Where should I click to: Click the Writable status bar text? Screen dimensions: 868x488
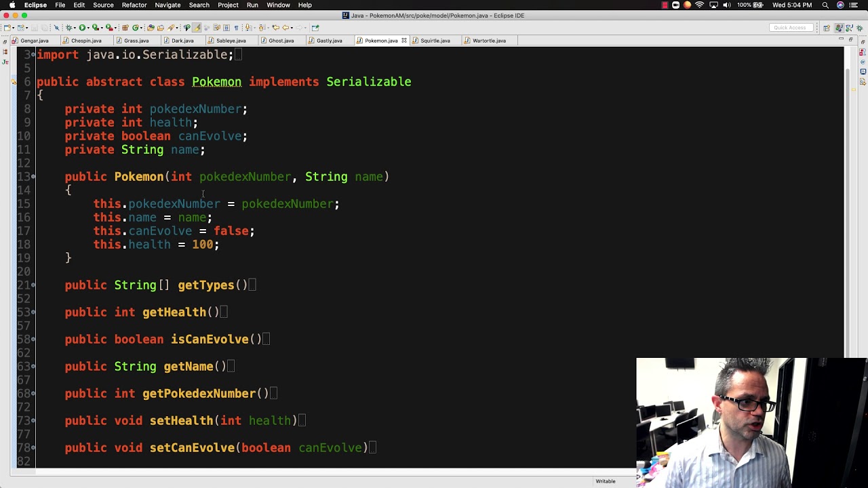click(x=606, y=481)
